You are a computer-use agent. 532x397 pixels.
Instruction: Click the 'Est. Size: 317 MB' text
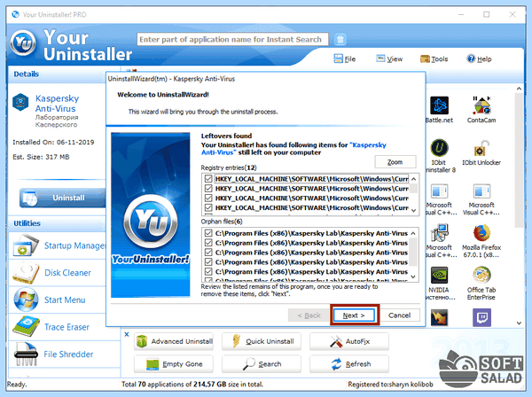(x=41, y=157)
